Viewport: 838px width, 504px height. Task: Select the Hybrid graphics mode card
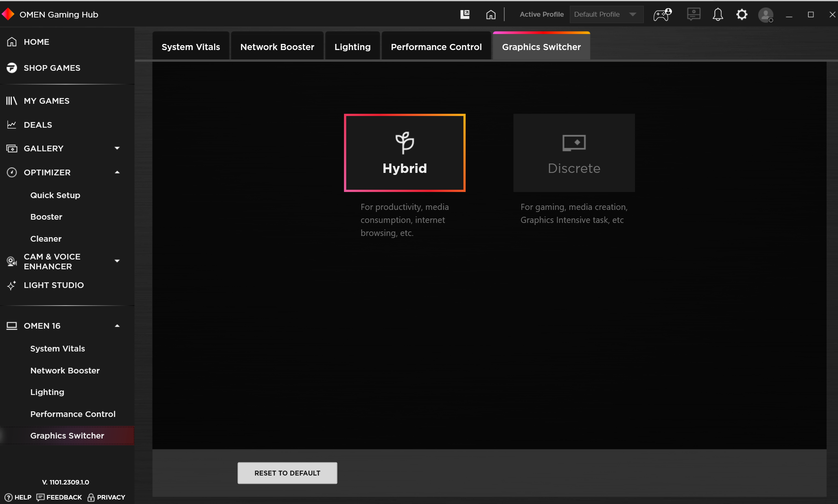point(405,153)
